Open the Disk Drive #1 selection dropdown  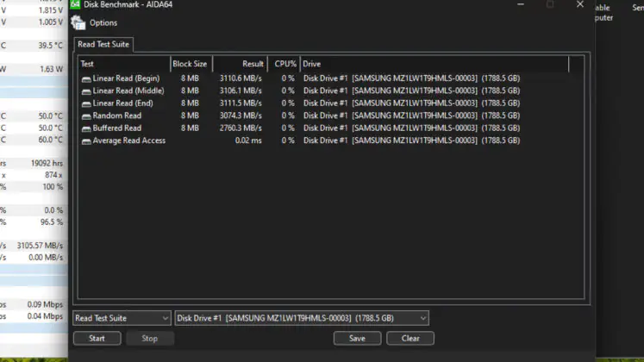click(302, 318)
